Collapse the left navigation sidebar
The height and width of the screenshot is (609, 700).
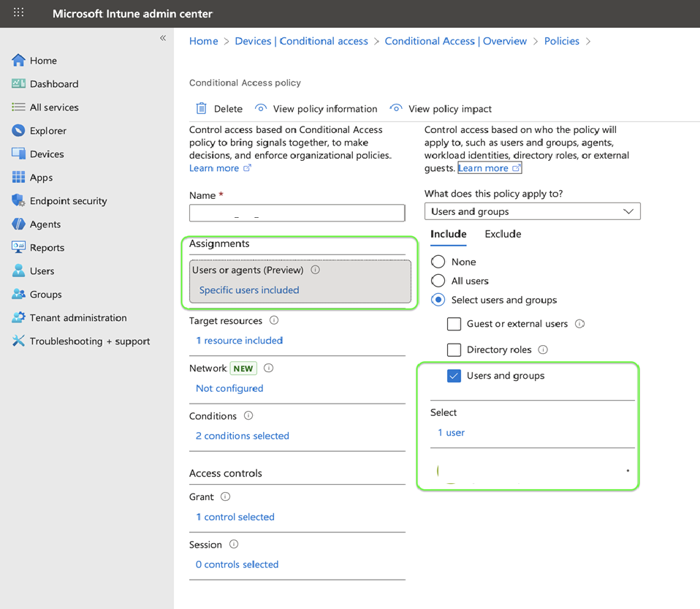[x=163, y=38]
